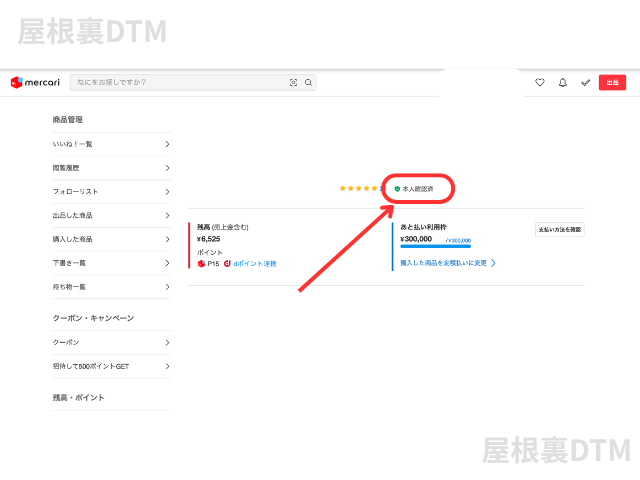
Task: Open favorites heart icon in header
Action: point(540,83)
